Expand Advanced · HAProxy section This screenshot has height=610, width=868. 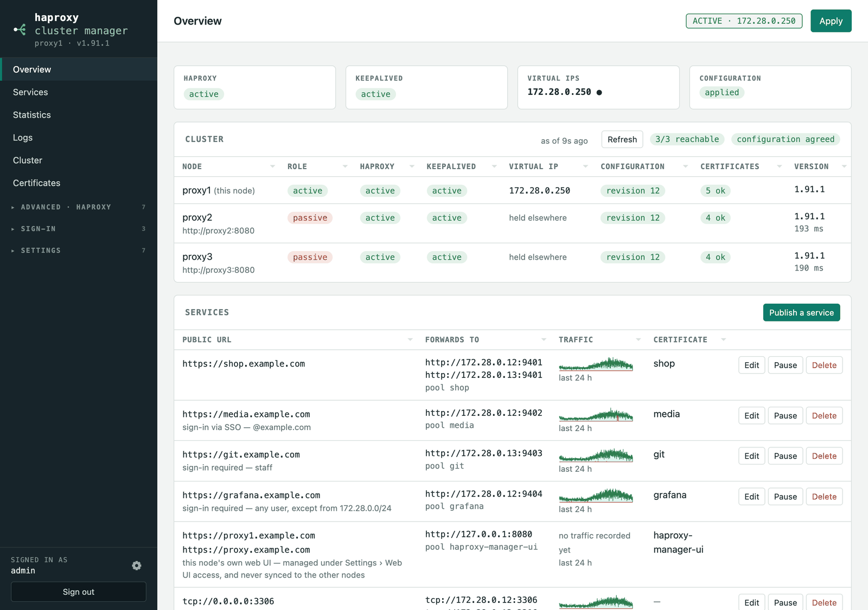(x=79, y=207)
